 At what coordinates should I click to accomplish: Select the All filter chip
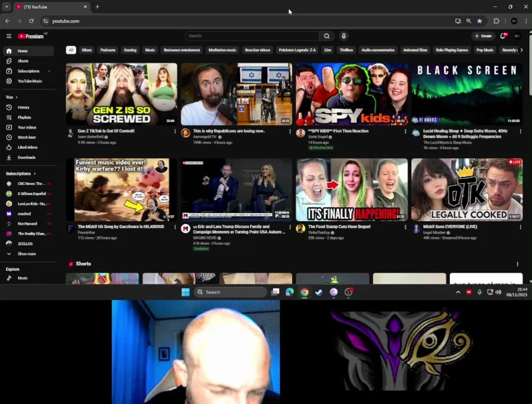click(x=71, y=50)
